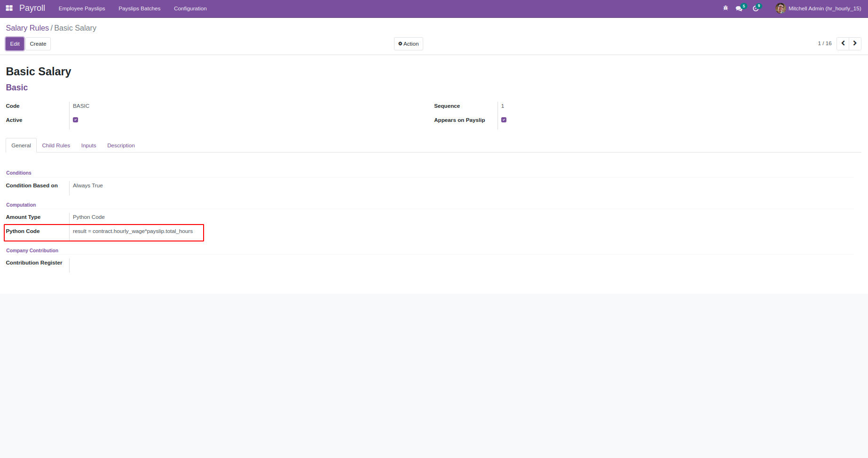This screenshot has width=868, height=458.
Task: Click the Computation section heading
Action: (x=21, y=205)
